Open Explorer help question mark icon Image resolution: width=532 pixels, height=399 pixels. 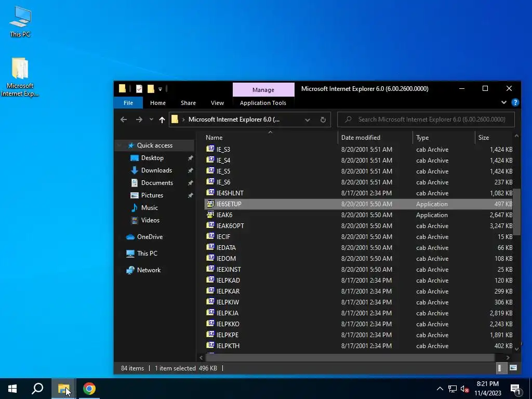pyautogui.click(x=515, y=102)
